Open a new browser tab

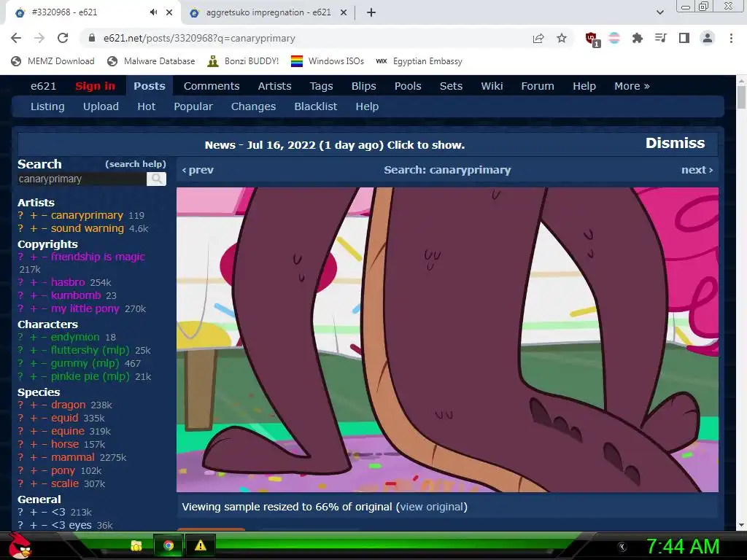tap(371, 12)
